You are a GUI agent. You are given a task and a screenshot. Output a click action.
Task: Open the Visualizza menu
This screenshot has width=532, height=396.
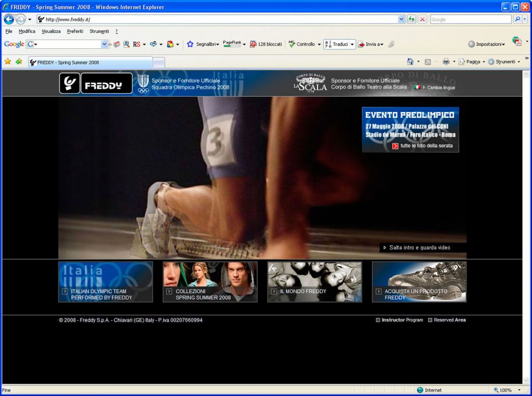point(51,31)
